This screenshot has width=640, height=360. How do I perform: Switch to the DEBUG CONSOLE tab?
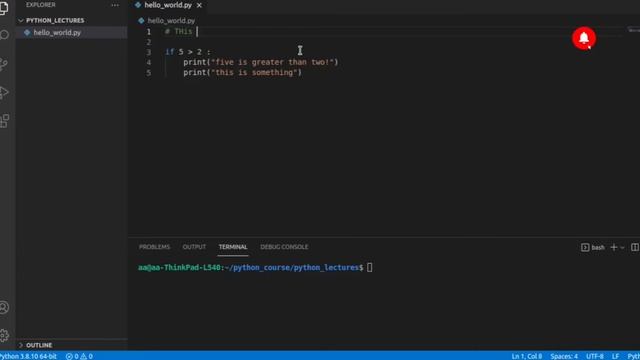tap(284, 247)
